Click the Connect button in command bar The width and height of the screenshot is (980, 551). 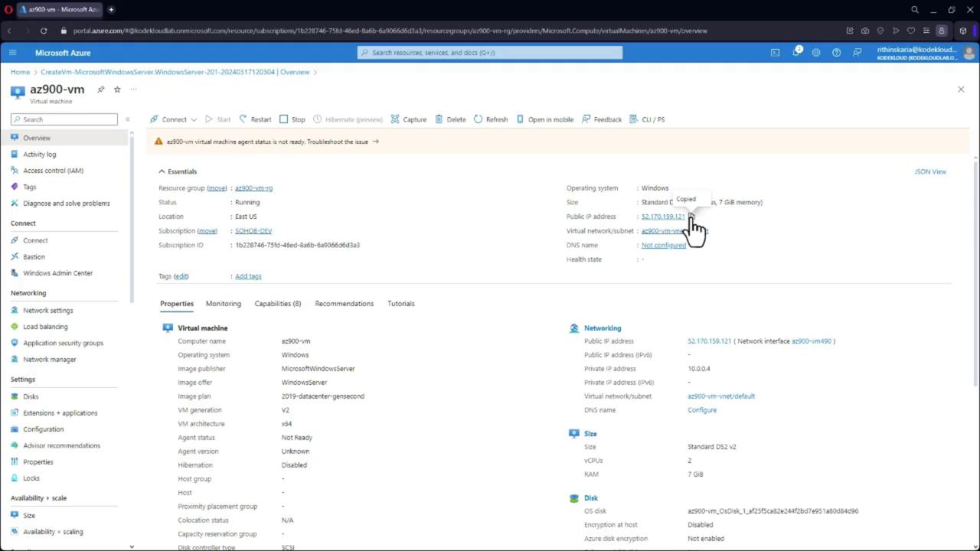(168, 119)
